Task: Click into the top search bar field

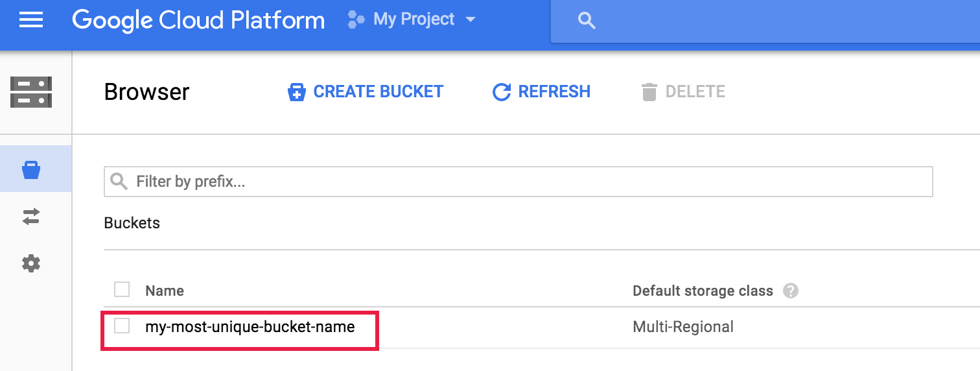Action: point(778,21)
